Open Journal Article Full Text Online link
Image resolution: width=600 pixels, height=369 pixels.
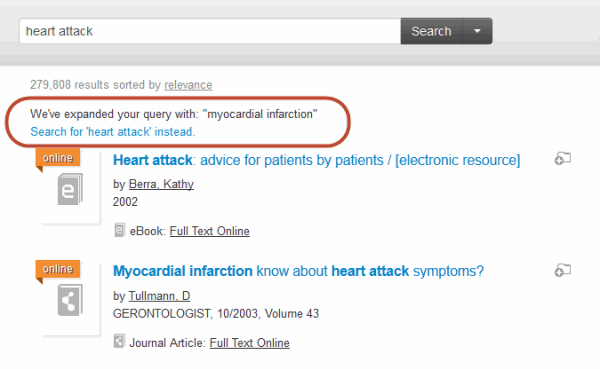(x=249, y=343)
